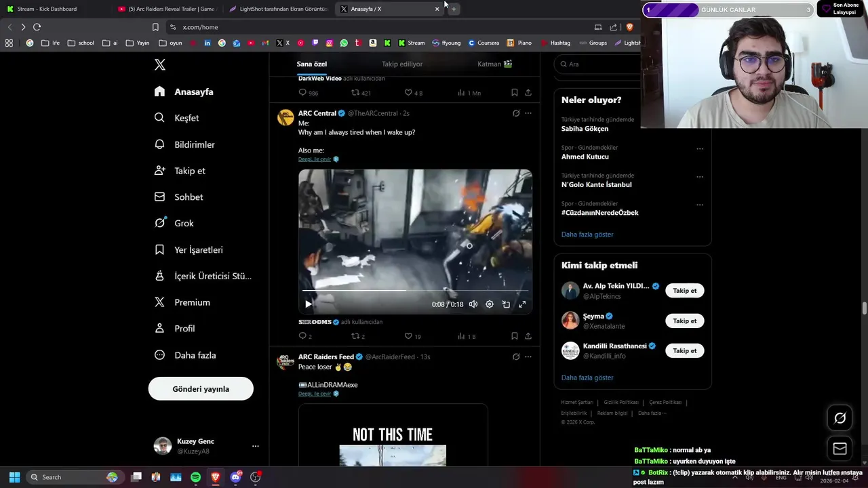Open Keşfet search page in sidebar
The height and width of the screenshot is (488, 868).
pos(177,118)
